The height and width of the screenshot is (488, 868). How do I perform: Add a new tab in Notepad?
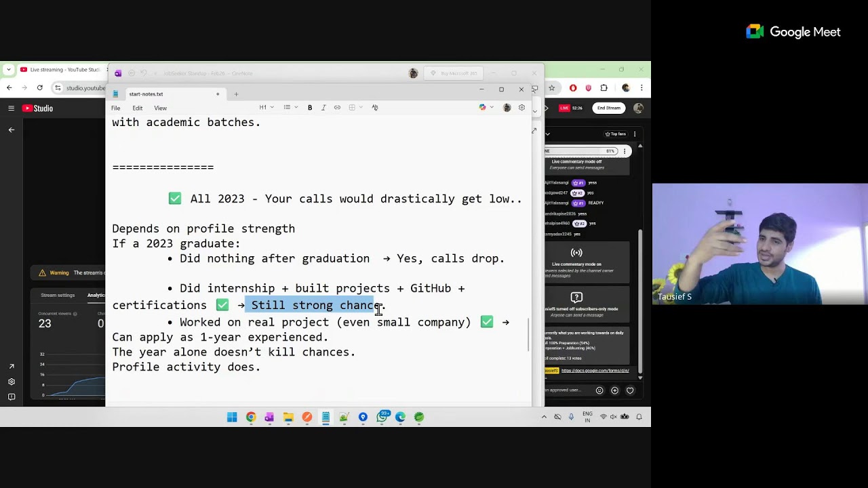236,94
